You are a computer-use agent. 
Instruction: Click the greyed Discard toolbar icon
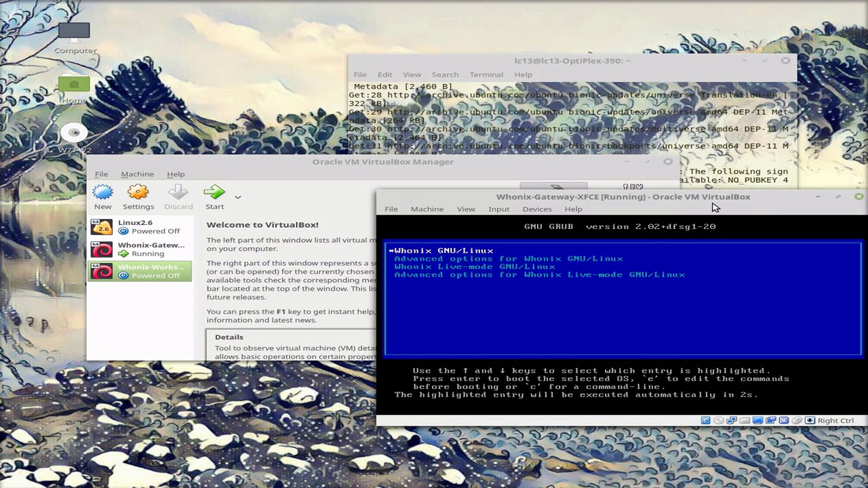(178, 192)
